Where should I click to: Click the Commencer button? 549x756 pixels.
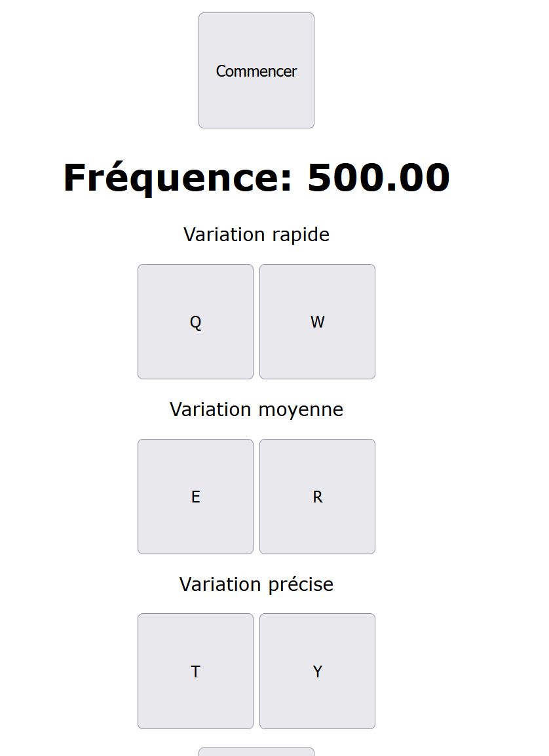(x=256, y=71)
